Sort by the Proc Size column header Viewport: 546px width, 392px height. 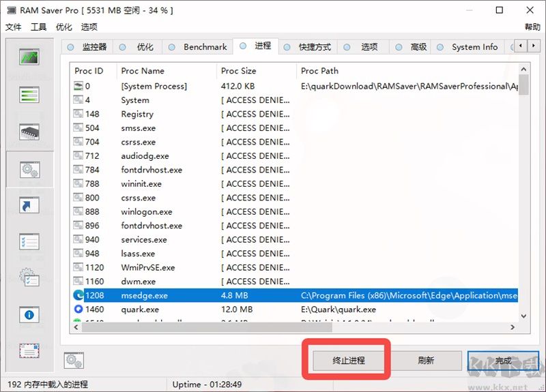pos(257,71)
